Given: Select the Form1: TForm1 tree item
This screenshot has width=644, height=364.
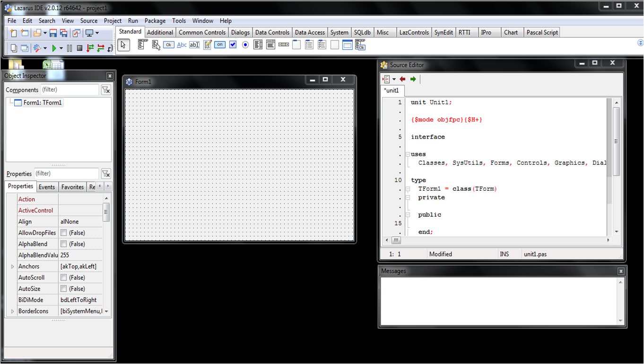Looking at the screenshot, I should [x=43, y=103].
